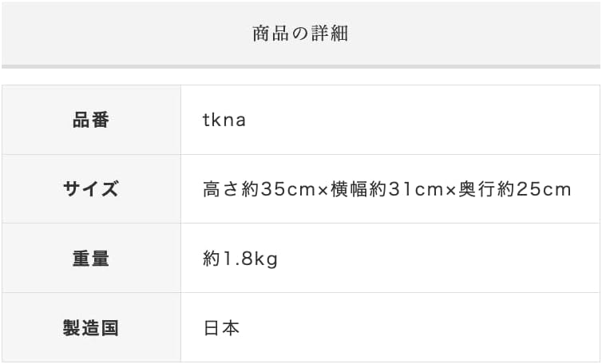Click empty space right of 約1.8kg
602x364 pixels.
tap(438, 258)
